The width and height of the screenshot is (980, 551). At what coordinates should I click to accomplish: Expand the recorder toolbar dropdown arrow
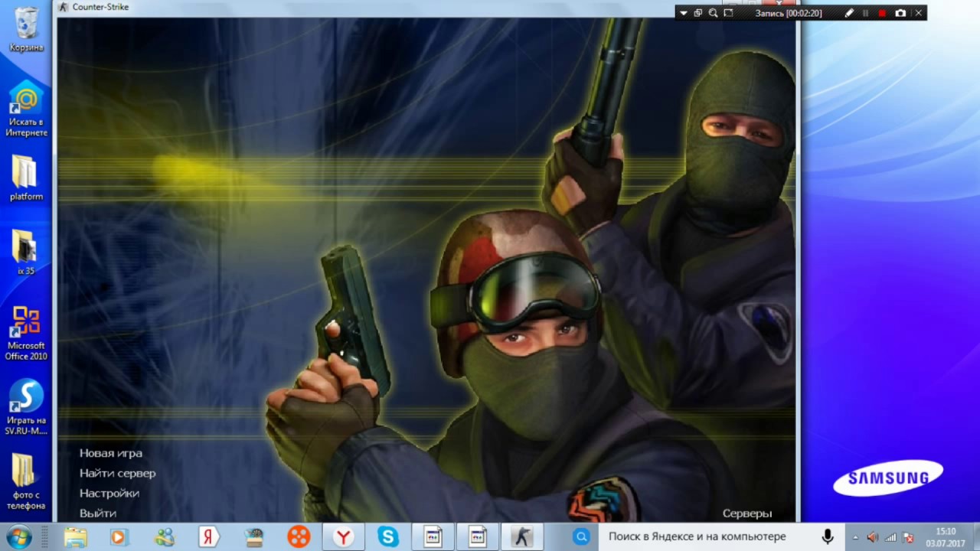point(684,13)
